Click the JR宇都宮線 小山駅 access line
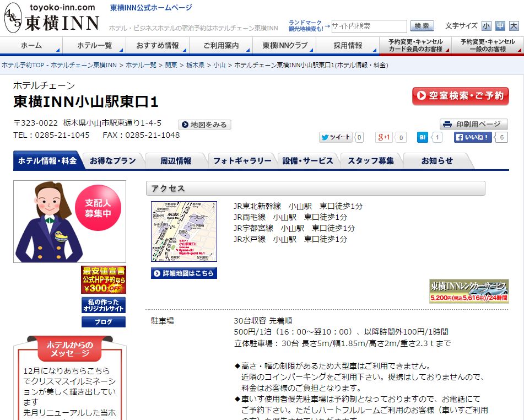The width and height of the screenshot is (524, 420). 294,228
